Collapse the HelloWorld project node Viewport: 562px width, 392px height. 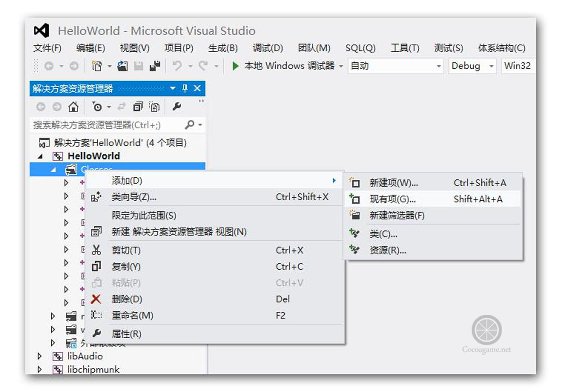(x=40, y=156)
